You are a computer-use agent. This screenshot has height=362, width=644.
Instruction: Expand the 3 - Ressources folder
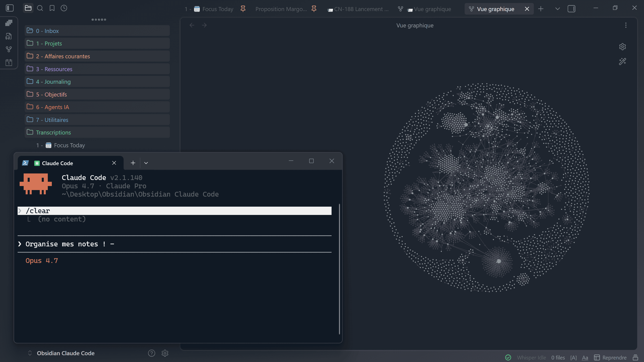pos(97,69)
